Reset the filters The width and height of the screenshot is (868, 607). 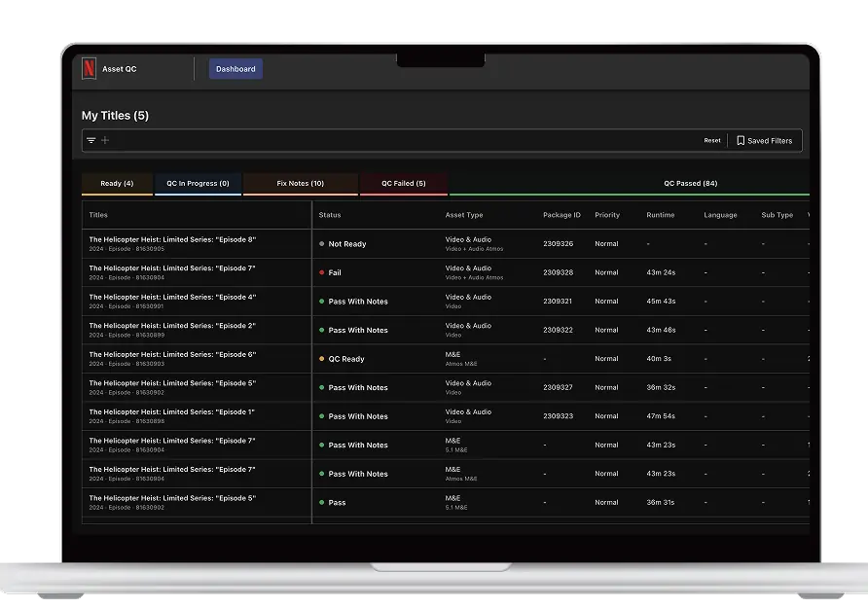point(712,140)
